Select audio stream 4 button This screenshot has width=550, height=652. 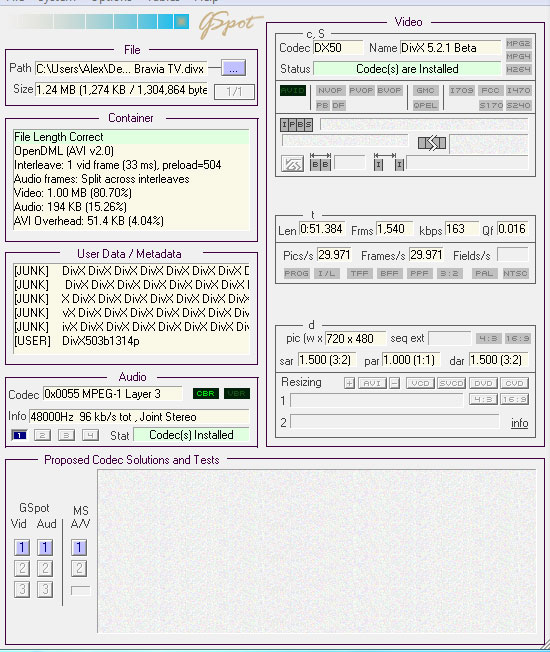point(90,435)
